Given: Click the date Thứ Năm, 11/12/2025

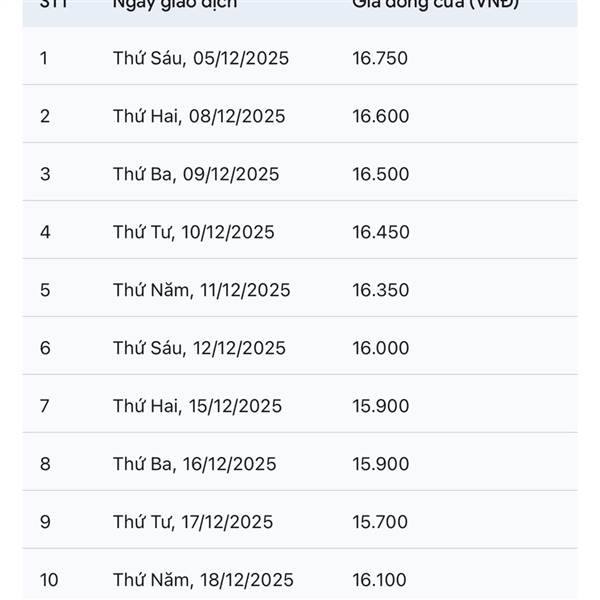Looking at the screenshot, I should point(202,290).
